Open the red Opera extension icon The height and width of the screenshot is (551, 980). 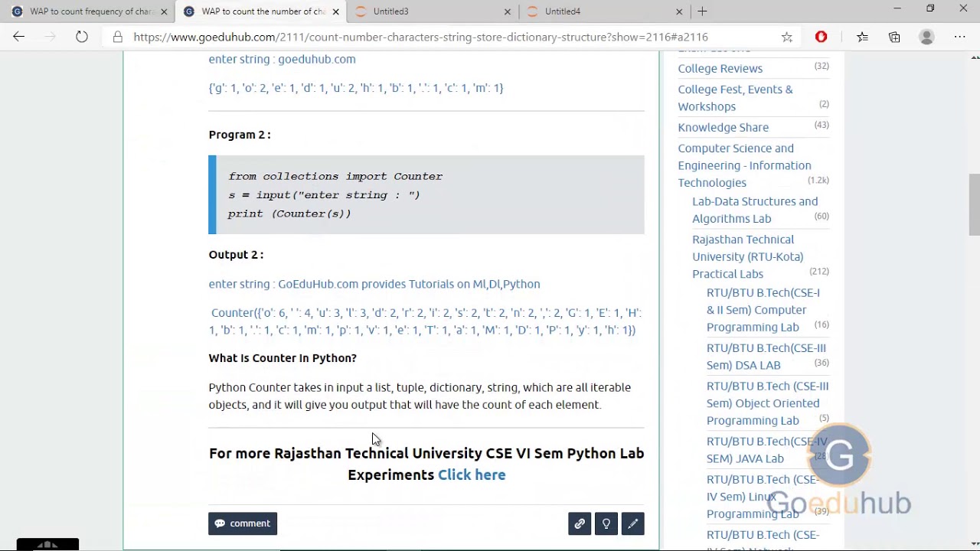(821, 37)
